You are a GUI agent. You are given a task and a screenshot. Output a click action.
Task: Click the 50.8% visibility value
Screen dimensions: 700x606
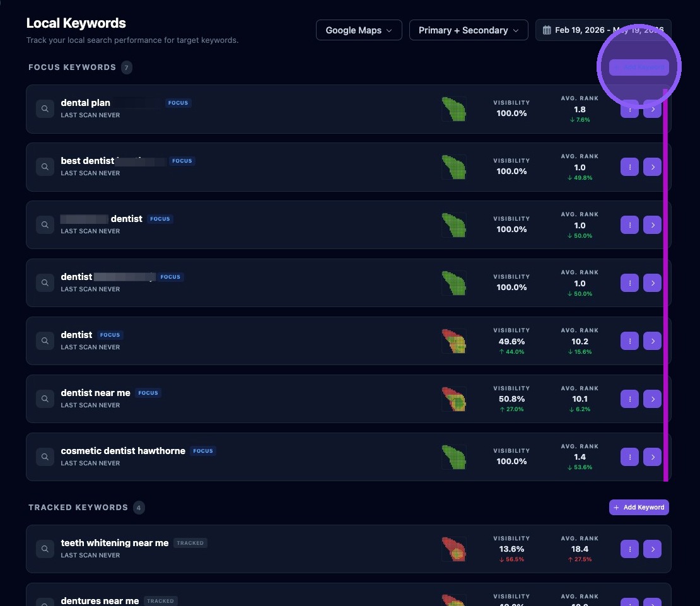click(511, 399)
